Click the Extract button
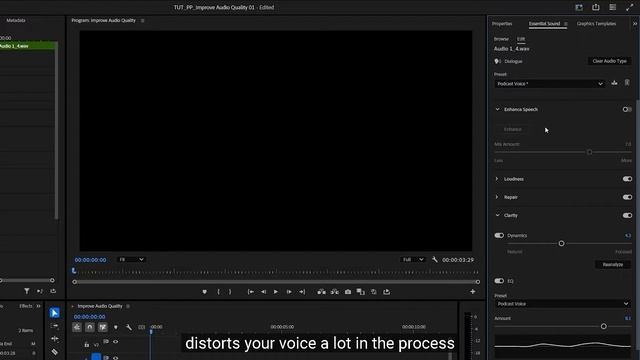This screenshot has width=640, height=360. pyautogui.click(x=335, y=292)
